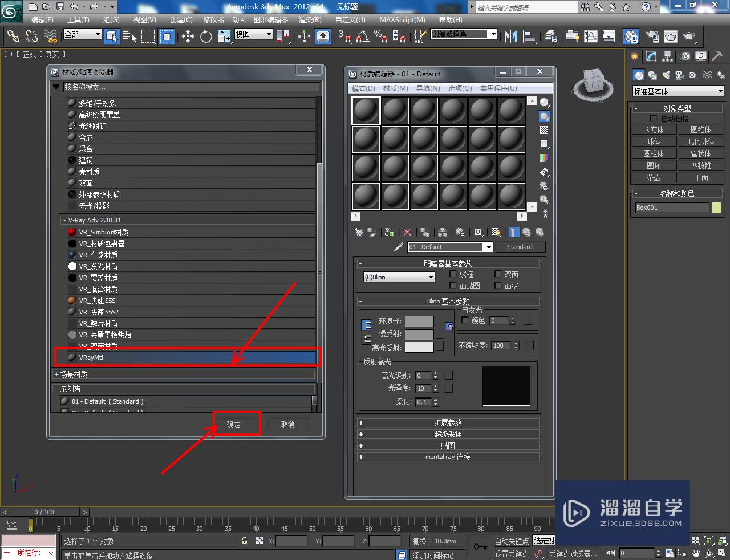The width and height of the screenshot is (730, 560).
Task: Open the Render Setup teapot icon
Action: point(652,36)
